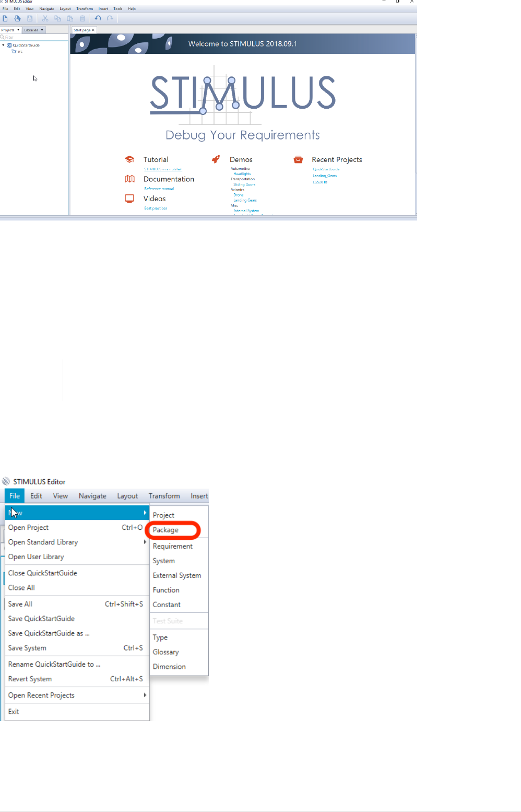
Task: Select Revert System menu entry
Action: click(x=77, y=679)
